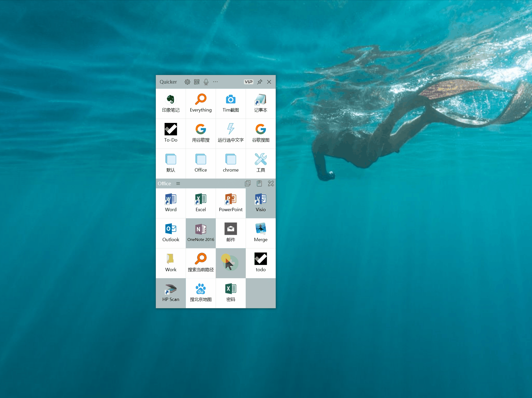Launch Word

tap(171, 203)
